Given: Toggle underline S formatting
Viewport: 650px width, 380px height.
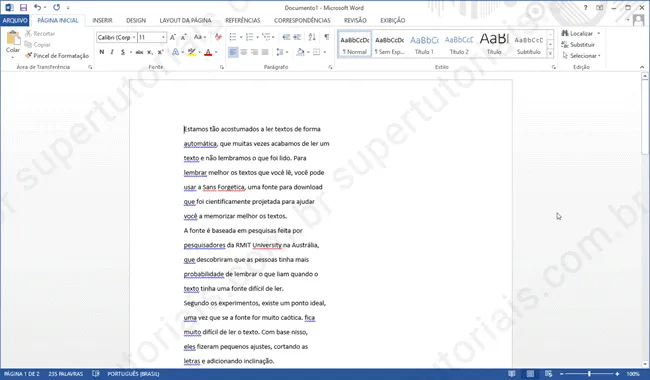Looking at the screenshot, I should coord(123,52).
